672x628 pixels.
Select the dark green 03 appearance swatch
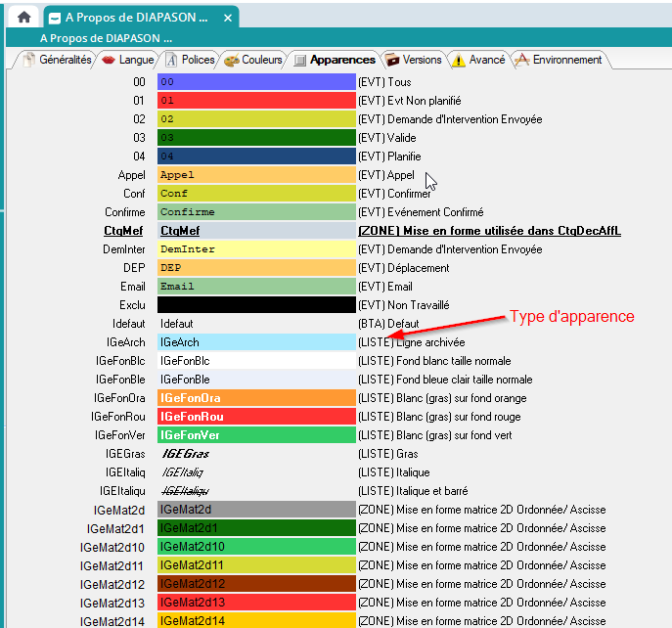[x=255, y=138]
